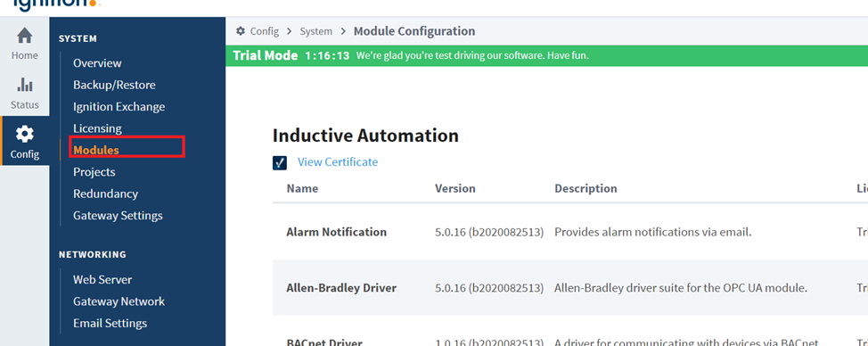868x346 pixels.
Task: Click the NETWORKING section header
Action: (x=93, y=255)
